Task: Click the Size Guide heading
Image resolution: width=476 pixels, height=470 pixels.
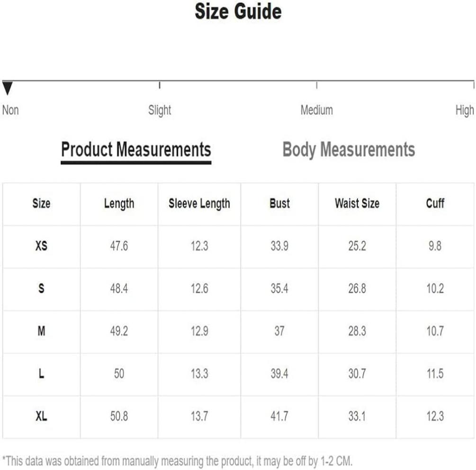Action: click(238, 11)
